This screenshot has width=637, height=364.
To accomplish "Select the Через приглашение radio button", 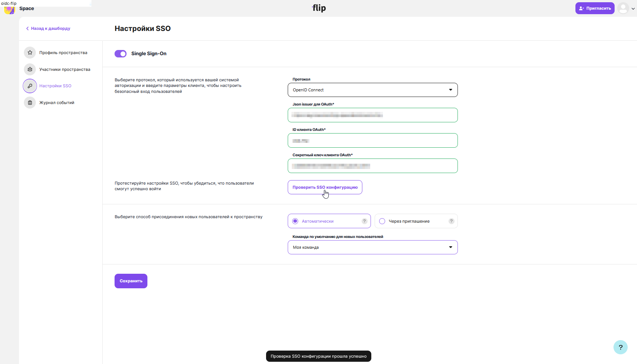I will point(382,221).
